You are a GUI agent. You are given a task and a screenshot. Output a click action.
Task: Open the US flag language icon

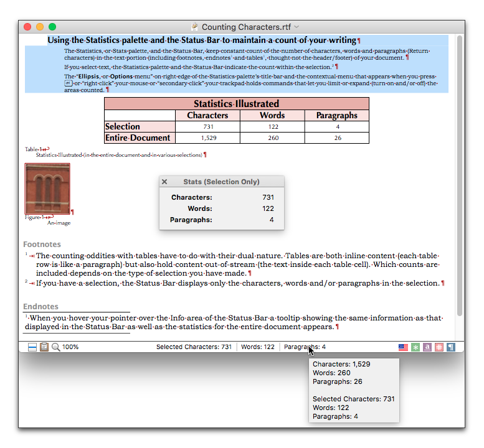(403, 347)
